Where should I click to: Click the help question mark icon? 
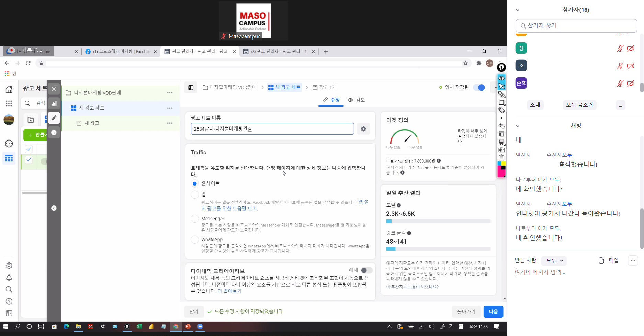coord(9,301)
